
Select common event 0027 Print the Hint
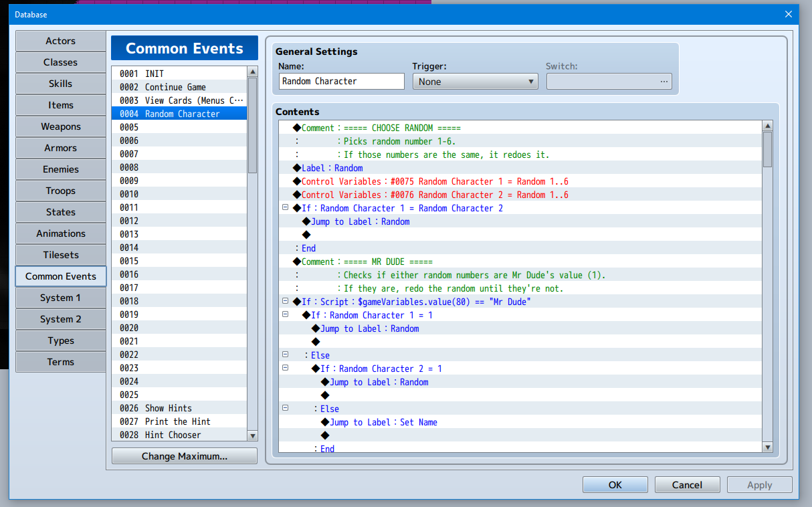tap(179, 421)
